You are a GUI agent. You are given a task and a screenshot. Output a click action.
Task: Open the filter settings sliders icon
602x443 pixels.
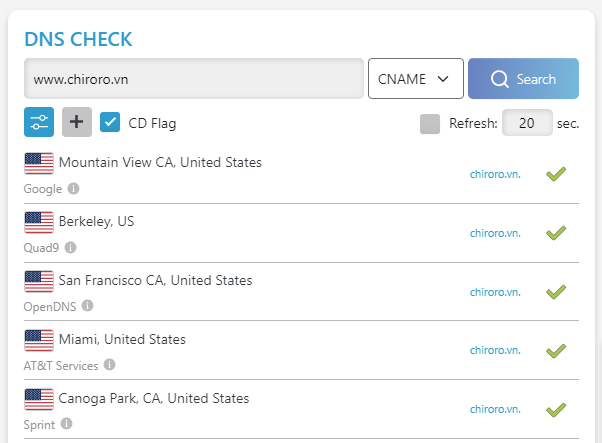coord(39,122)
